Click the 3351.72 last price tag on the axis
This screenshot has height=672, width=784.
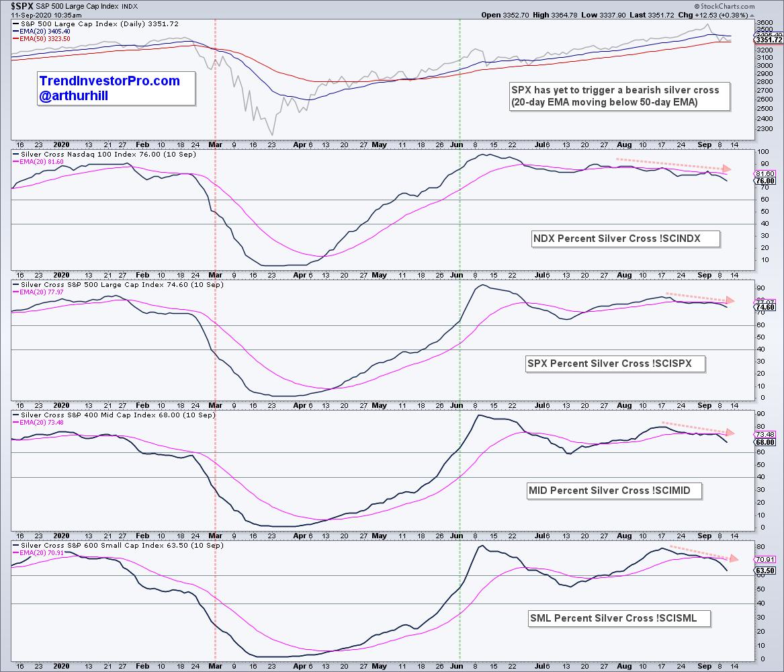[x=769, y=40]
